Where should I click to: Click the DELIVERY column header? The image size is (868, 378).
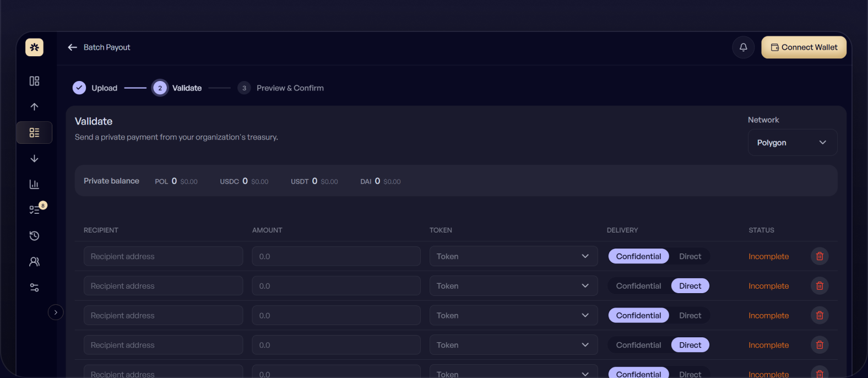point(622,230)
